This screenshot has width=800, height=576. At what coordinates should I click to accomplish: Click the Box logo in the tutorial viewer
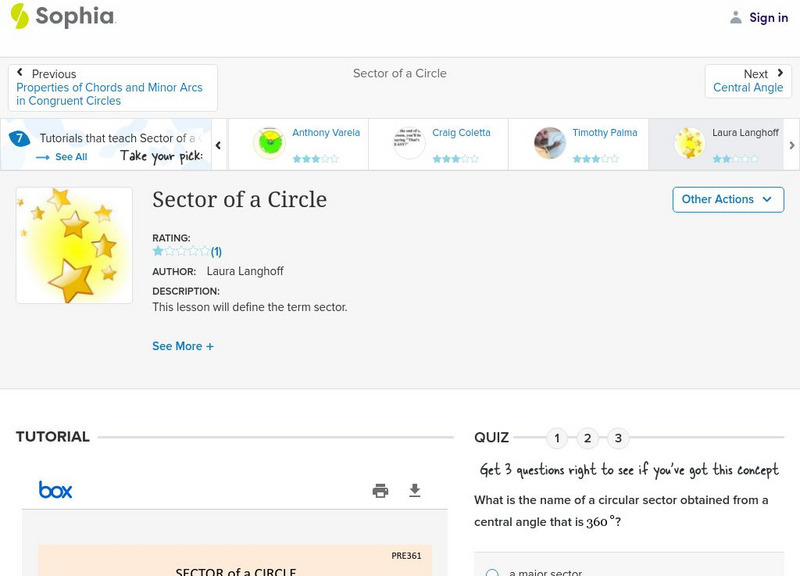pos(57,490)
